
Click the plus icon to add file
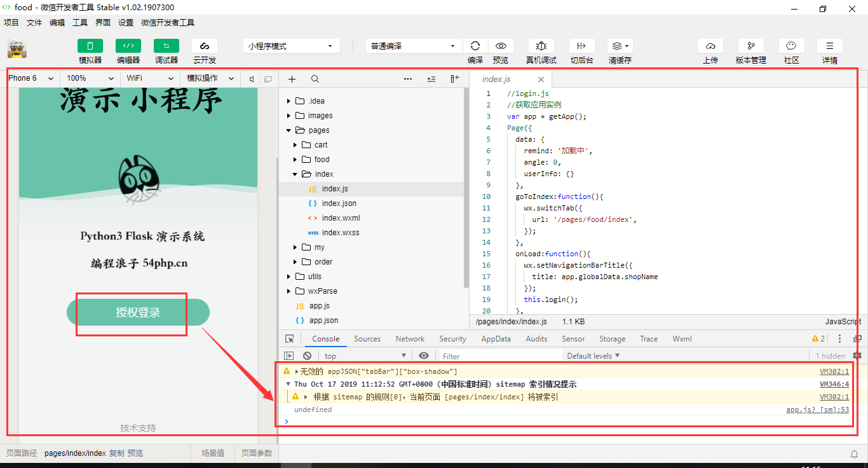click(292, 79)
